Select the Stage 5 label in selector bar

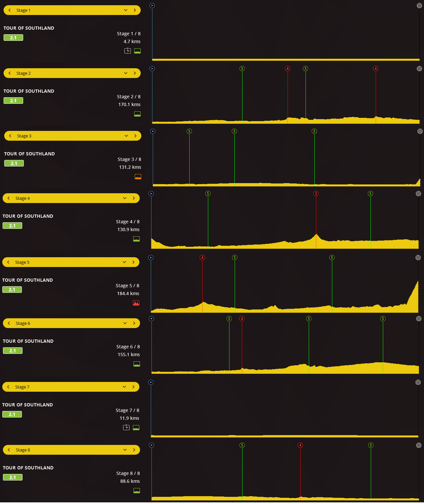click(22, 262)
